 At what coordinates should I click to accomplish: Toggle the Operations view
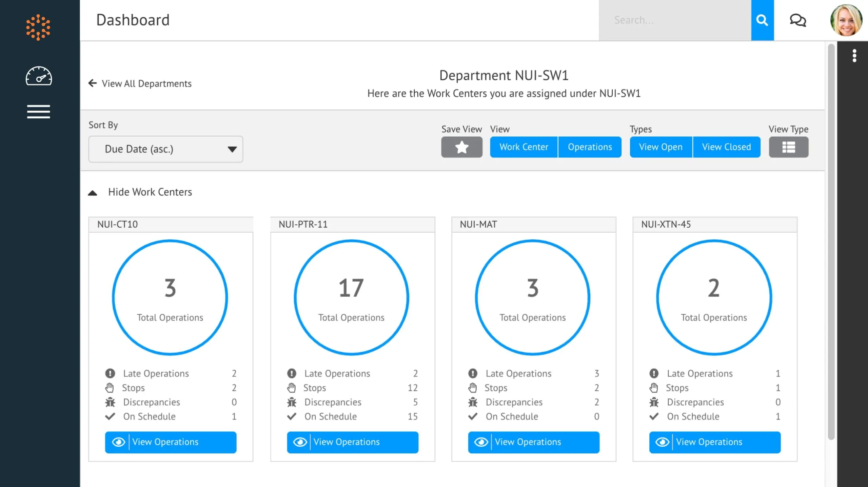point(590,147)
